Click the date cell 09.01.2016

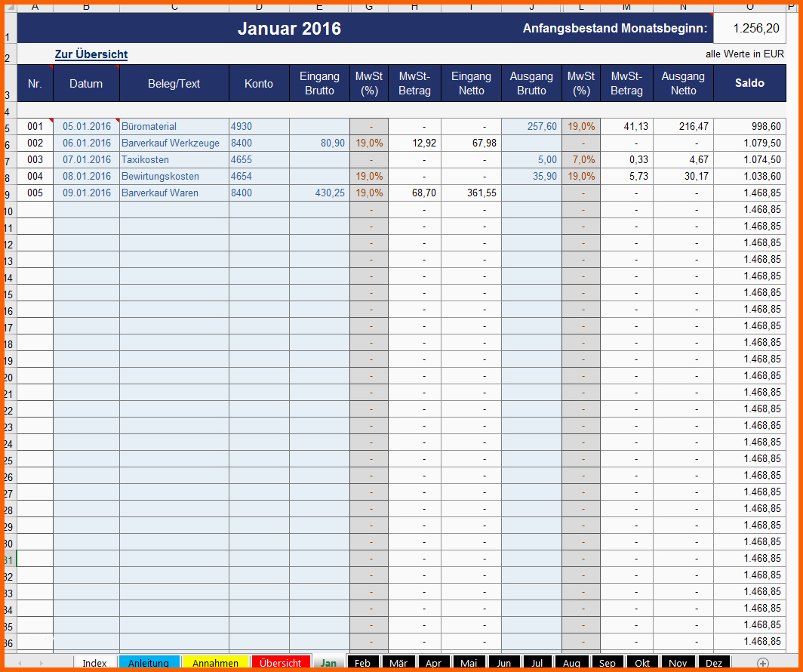pyautogui.click(x=86, y=193)
